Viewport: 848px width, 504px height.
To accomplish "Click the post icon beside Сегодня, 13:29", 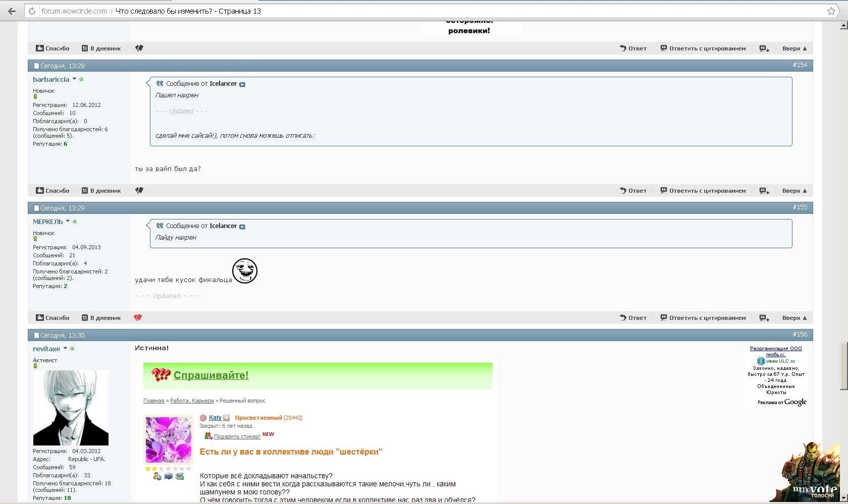I will (36, 208).
